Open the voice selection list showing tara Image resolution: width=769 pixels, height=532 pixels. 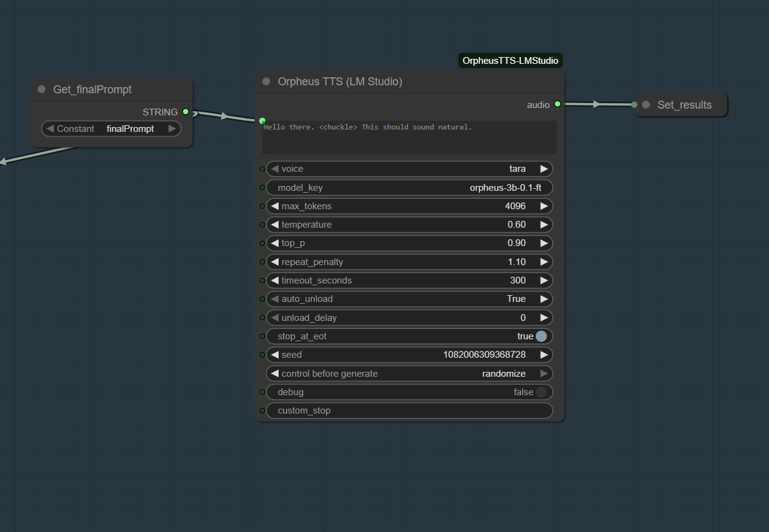[x=409, y=169]
